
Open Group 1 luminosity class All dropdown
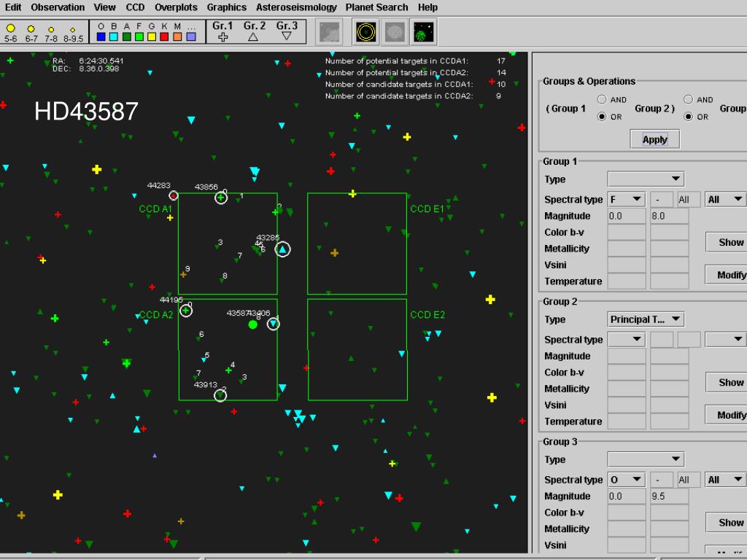(x=725, y=199)
